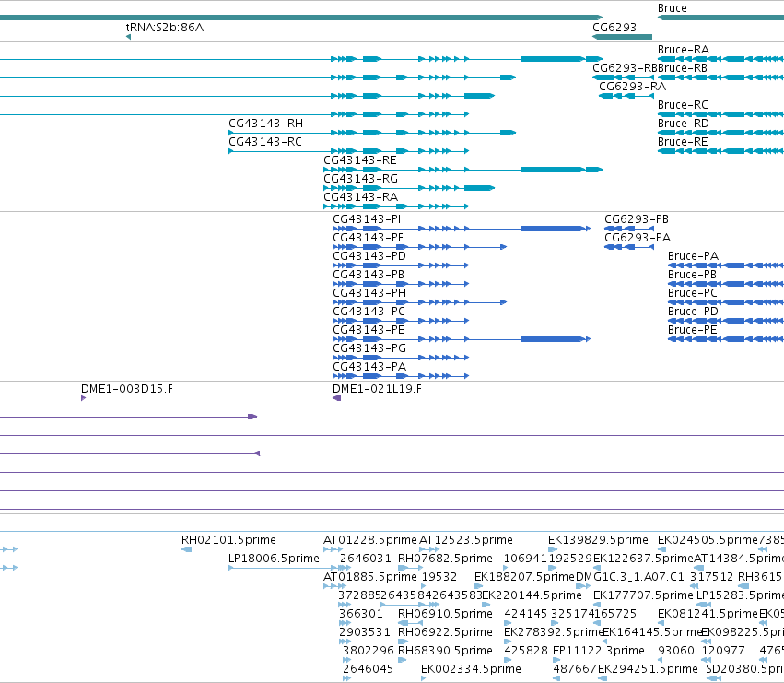Click the Bruce gene label
Screen dimensions: 784x683
coord(672,8)
